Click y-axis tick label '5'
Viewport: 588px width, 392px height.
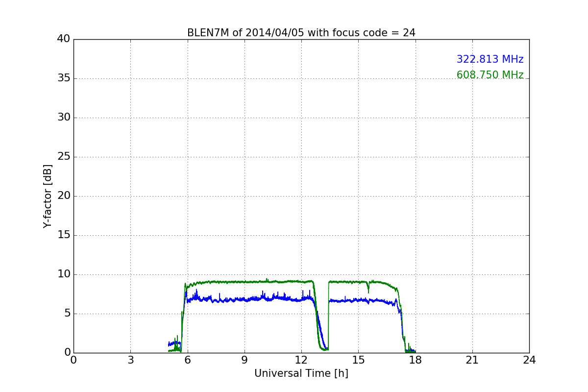(x=67, y=314)
